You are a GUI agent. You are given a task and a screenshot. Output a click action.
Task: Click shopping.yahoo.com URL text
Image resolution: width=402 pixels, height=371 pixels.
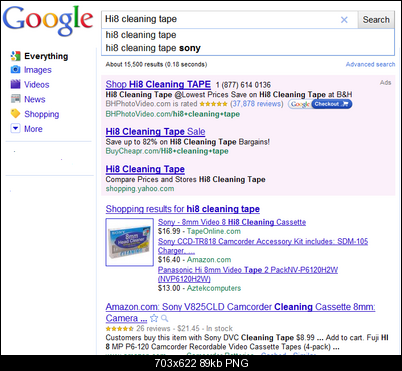pyautogui.click(x=140, y=189)
